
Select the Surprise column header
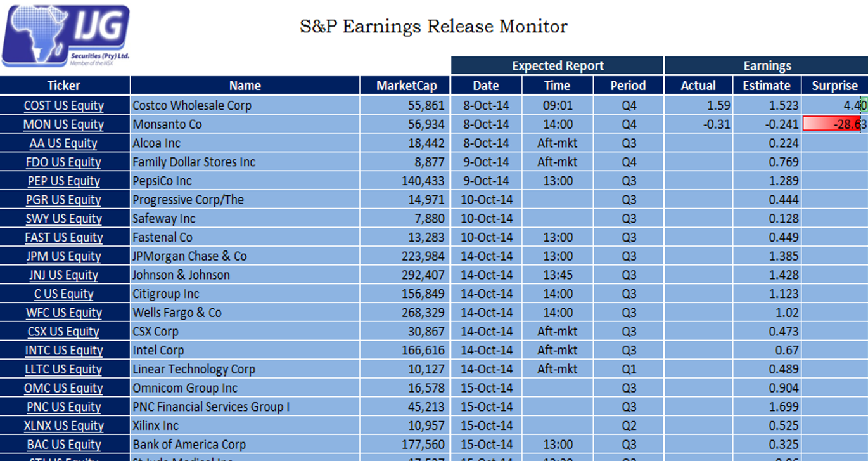pos(834,86)
